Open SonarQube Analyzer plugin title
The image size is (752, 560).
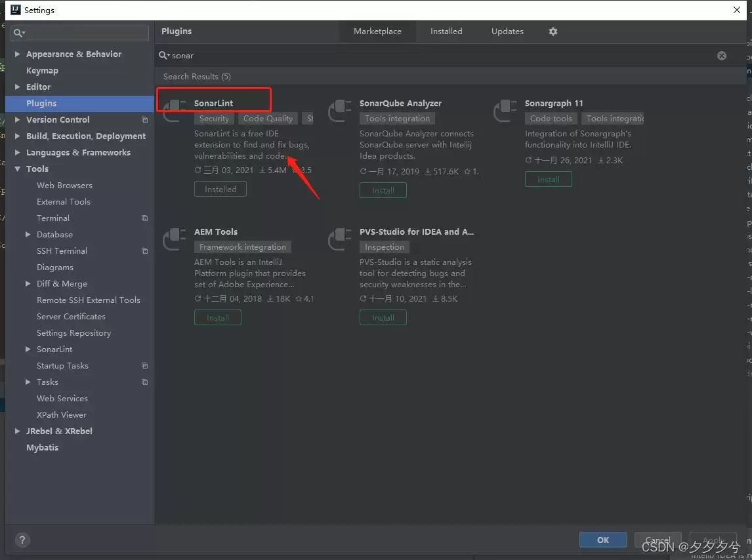400,103
